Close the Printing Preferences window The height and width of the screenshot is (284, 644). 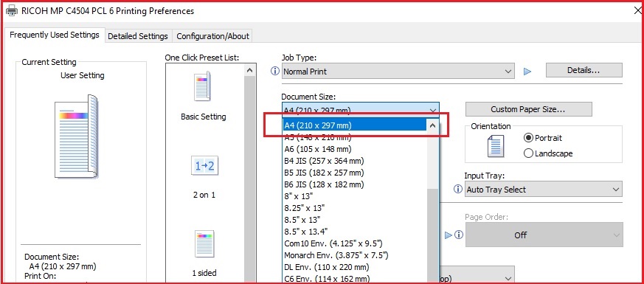pos(638,10)
